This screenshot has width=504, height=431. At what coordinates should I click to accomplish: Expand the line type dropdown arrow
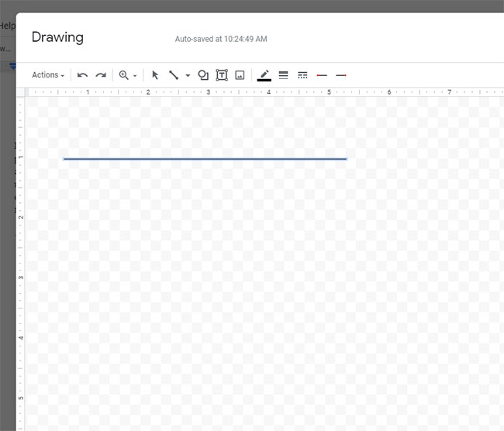188,76
